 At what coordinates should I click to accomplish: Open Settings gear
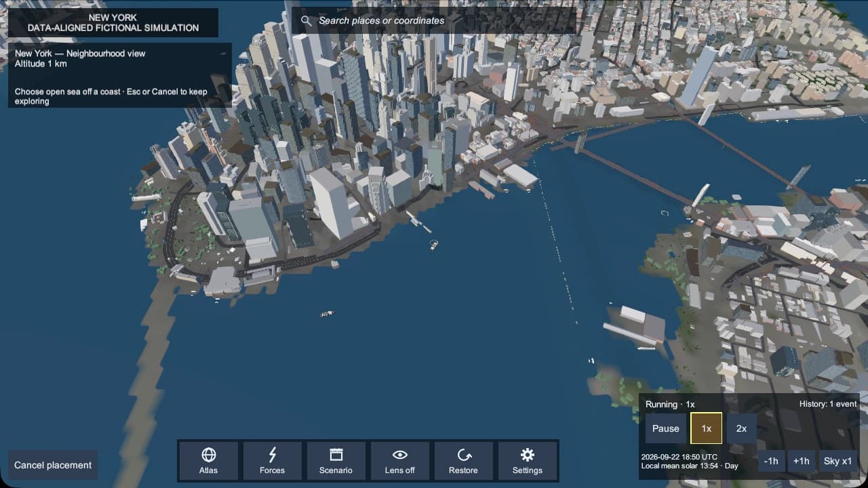[x=528, y=461]
